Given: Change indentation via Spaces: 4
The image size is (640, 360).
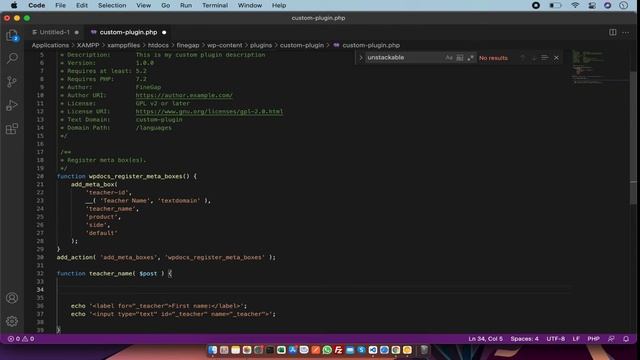Looking at the screenshot, I should (524, 339).
